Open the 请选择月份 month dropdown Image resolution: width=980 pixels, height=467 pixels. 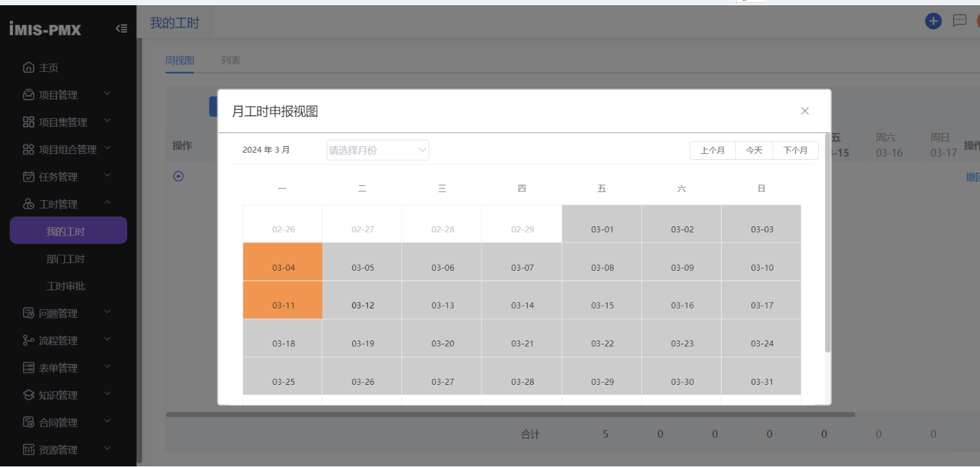[378, 150]
